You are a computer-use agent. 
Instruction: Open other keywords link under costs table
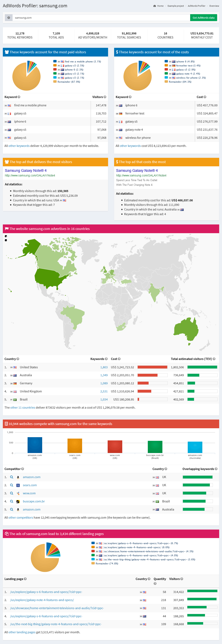click(x=130, y=146)
